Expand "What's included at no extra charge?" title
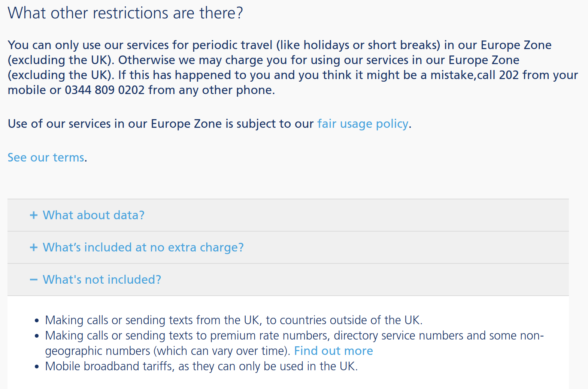 tap(143, 247)
